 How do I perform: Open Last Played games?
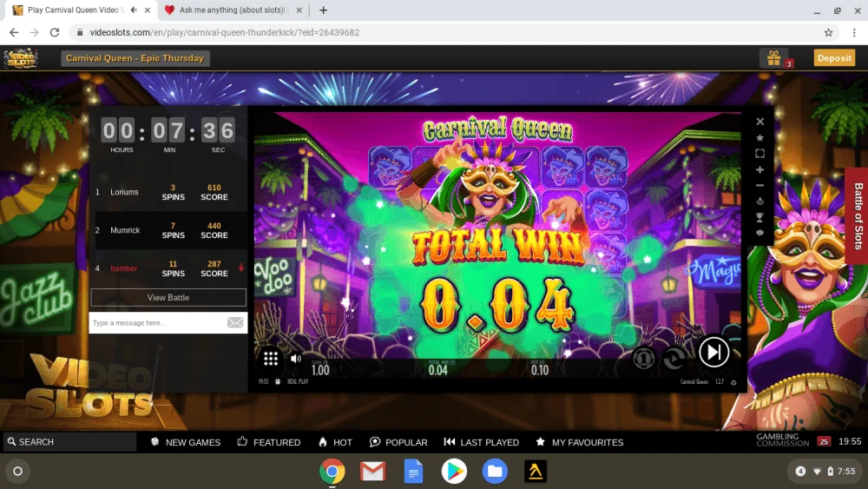coord(482,442)
